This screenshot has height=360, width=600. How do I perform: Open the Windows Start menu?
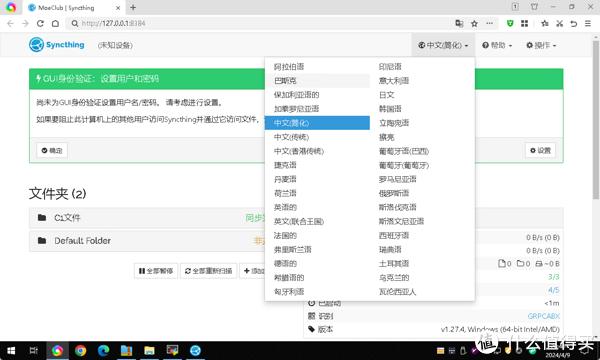(x=11, y=350)
